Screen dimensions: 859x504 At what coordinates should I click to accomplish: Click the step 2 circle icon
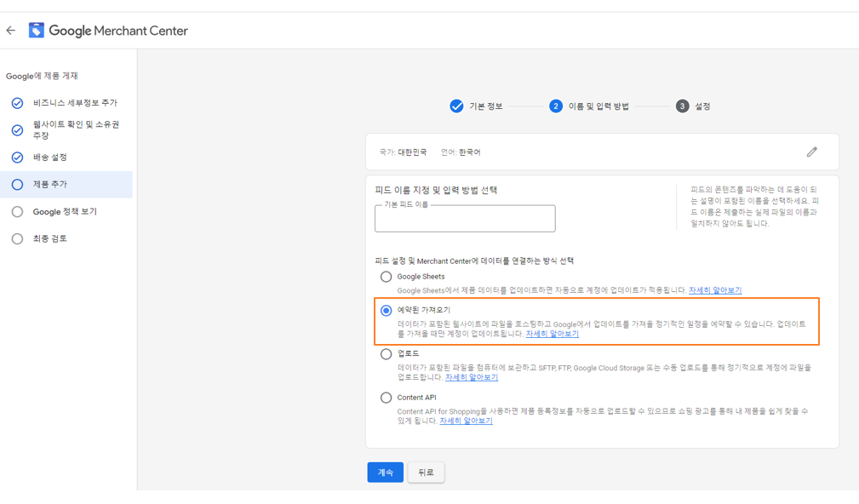click(x=556, y=106)
